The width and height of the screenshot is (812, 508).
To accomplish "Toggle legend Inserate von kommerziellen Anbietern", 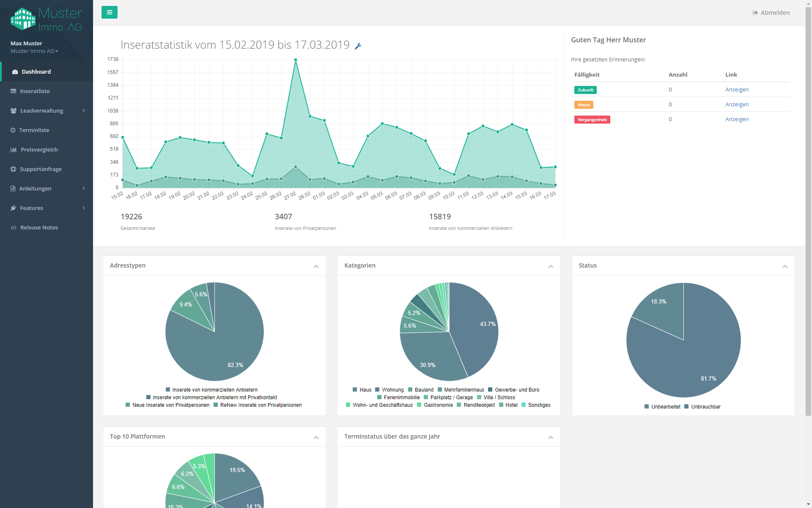I will pos(211,390).
